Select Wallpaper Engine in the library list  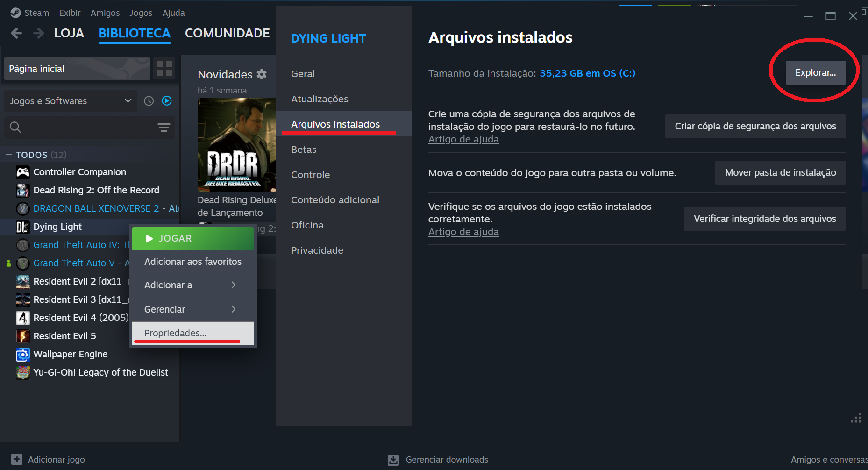pyautogui.click(x=90, y=355)
